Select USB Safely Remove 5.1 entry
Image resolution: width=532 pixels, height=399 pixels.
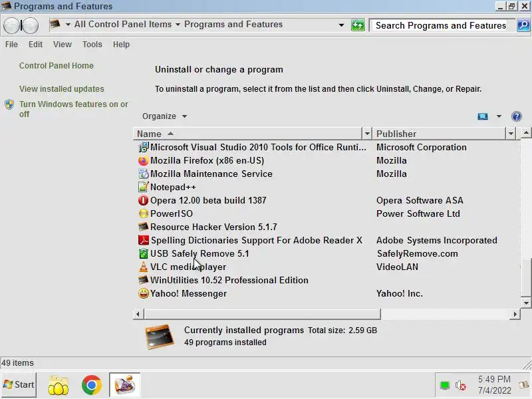pyautogui.click(x=199, y=254)
